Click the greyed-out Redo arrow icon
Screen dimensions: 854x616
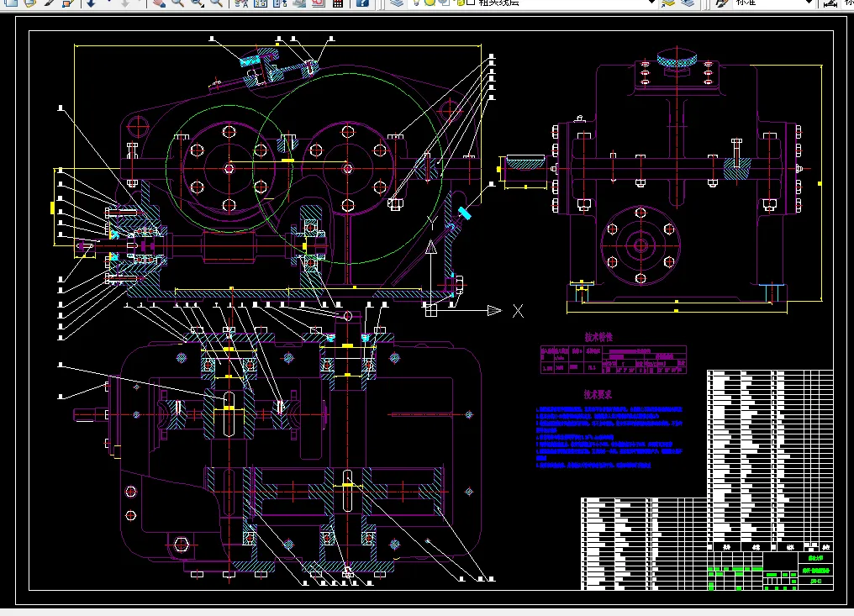[x=125, y=3]
